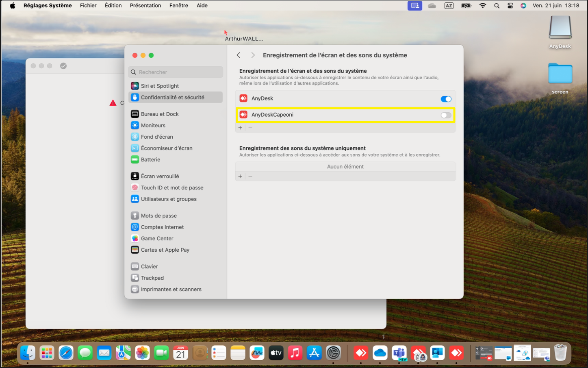
Task: Launch Safari from the Dock
Action: 66,353
